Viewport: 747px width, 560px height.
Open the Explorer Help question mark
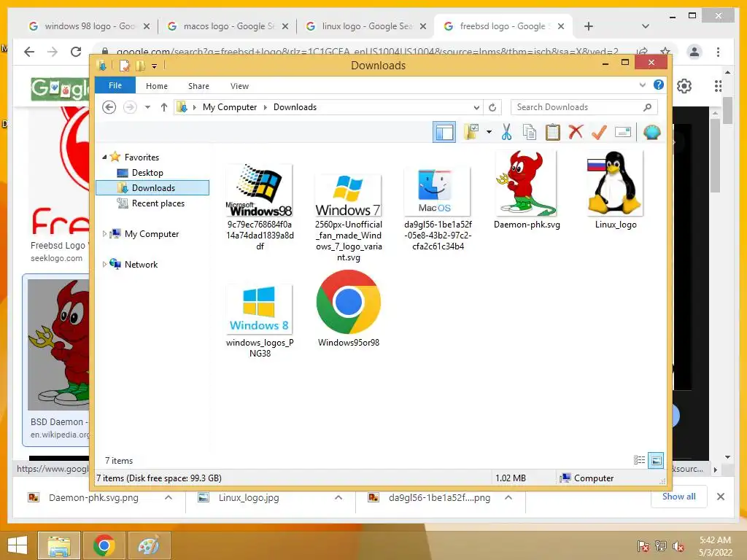[659, 85]
